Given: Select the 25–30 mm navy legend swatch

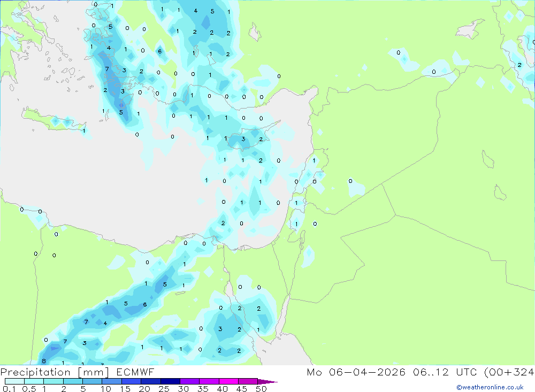Looking at the screenshot, I should [170, 381].
